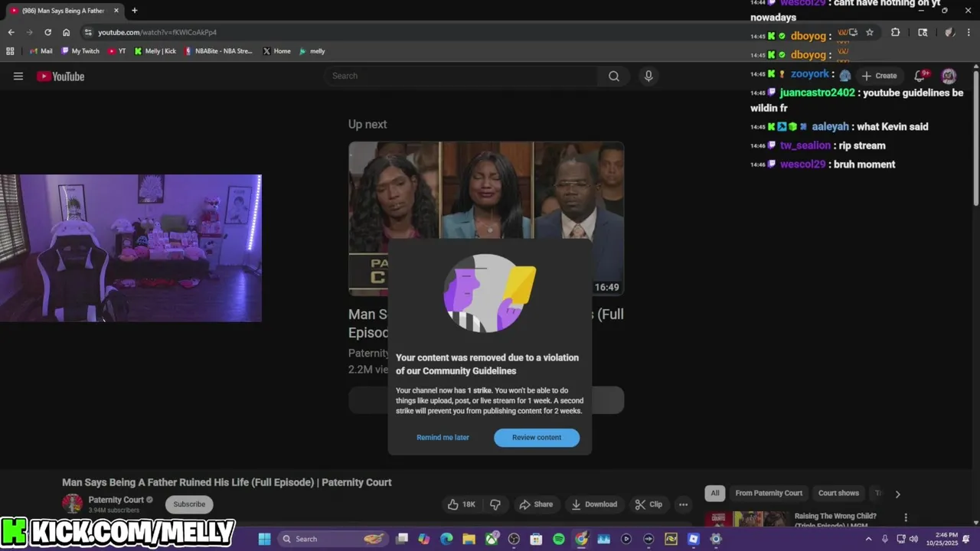Open the browser home page
Screen dimensions: 980x551
point(66,32)
